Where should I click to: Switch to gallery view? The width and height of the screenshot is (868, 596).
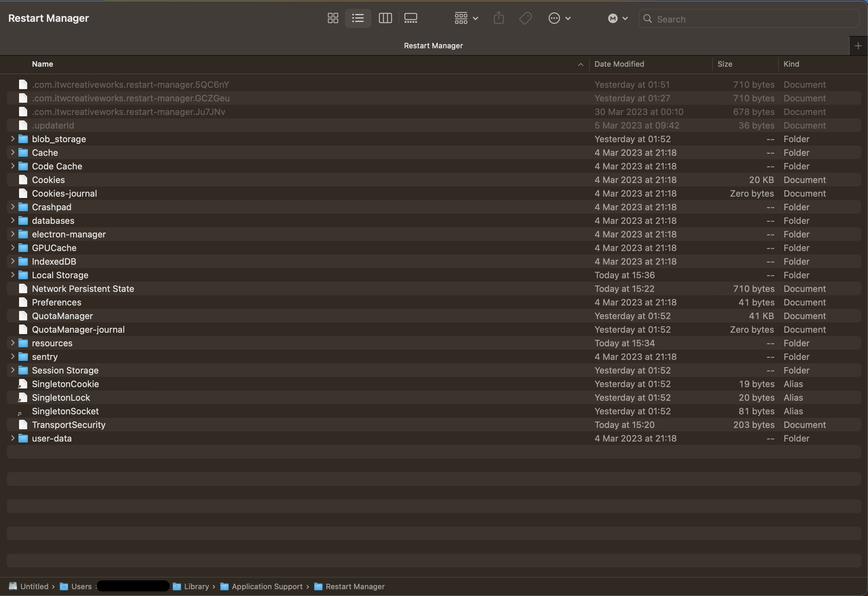point(411,18)
